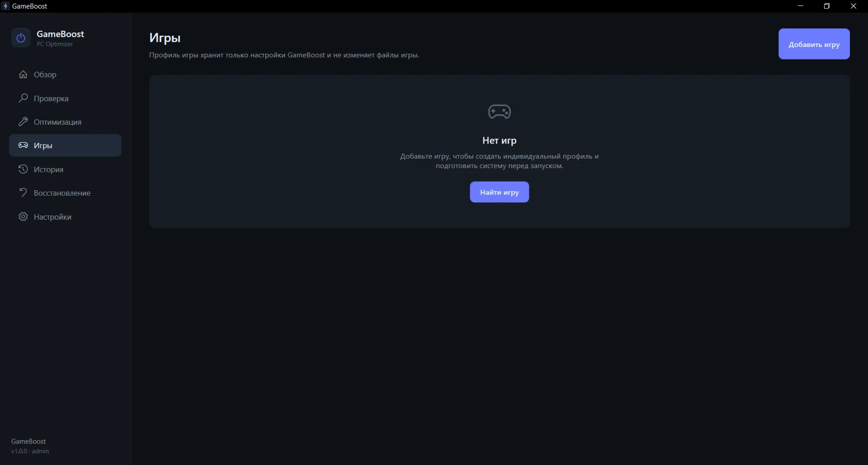Open the Обзор section

pyautogui.click(x=65, y=75)
